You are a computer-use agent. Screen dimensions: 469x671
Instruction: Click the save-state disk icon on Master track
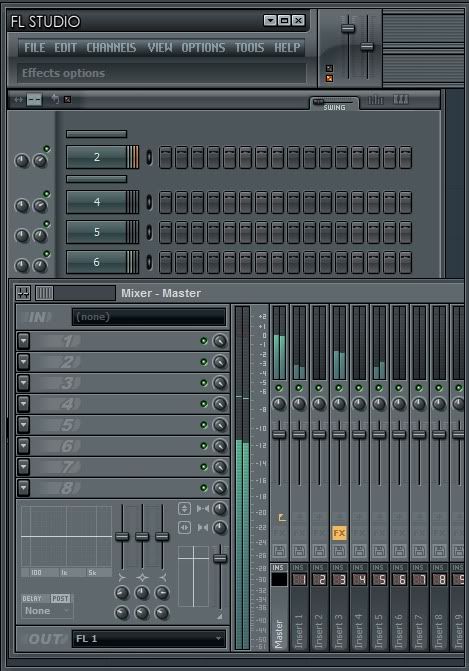(x=279, y=551)
